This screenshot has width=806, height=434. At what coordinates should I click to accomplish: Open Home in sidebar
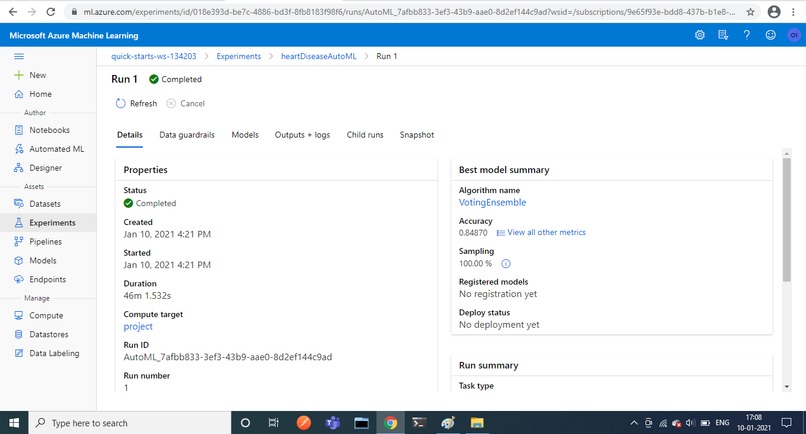pos(40,94)
